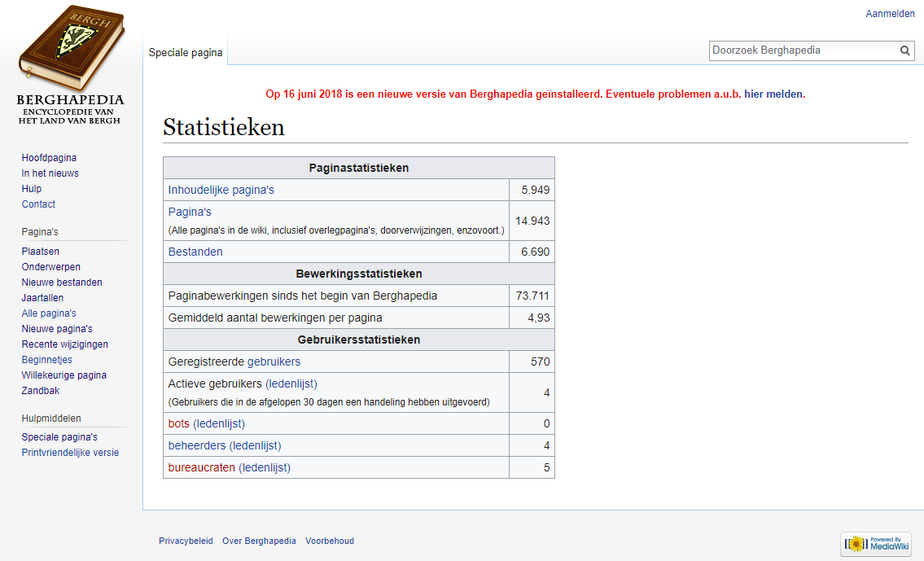Select the Speciale pagina tab
Screen dimensions: 924x561
[186, 52]
